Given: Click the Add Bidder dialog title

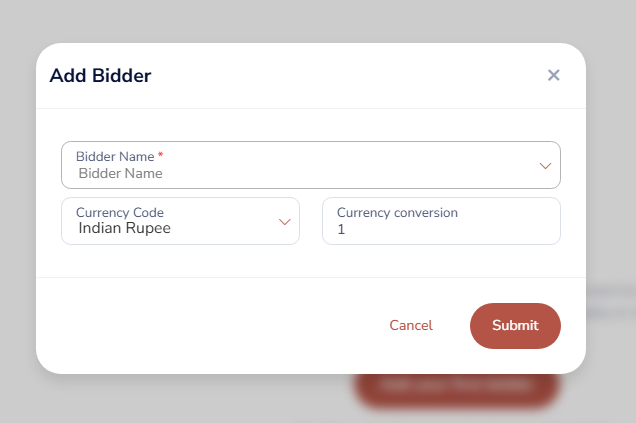Looking at the screenshot, I should tap(100, 75).
